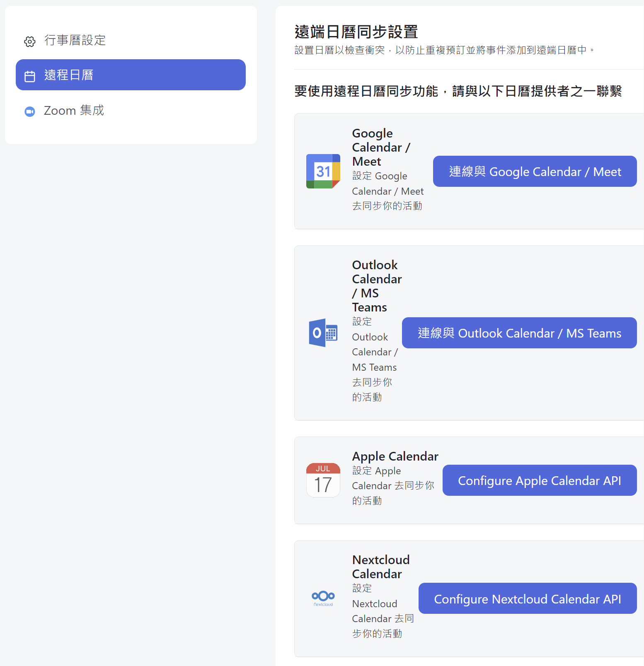Screen dimensions: 644x666
Task: Click the 設定 Nextcloud Calendar description text
Action: coord(383,611)
